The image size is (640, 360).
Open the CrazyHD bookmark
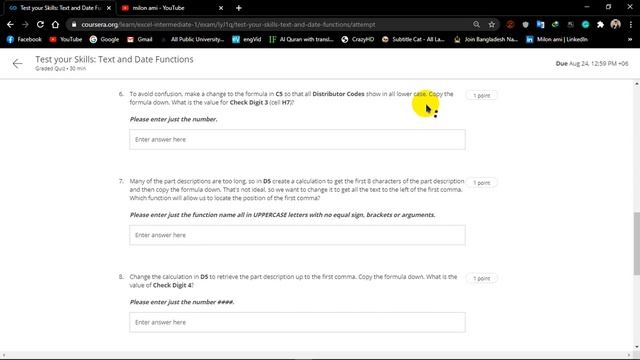[x=358, y=39]
